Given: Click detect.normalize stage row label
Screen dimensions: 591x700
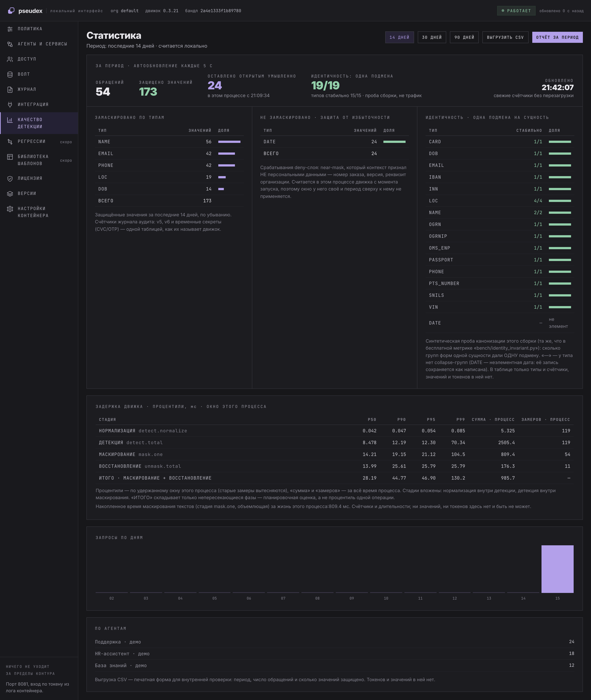Looking at the screenshot, I should pos(143,431).
